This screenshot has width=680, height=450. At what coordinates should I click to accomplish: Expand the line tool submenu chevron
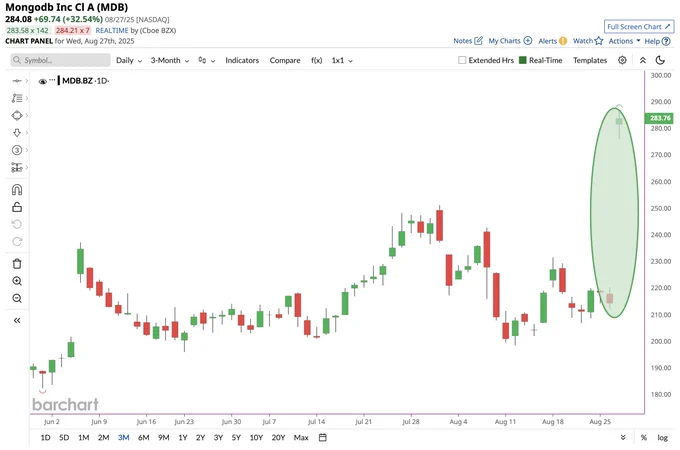tap(26, 81)
